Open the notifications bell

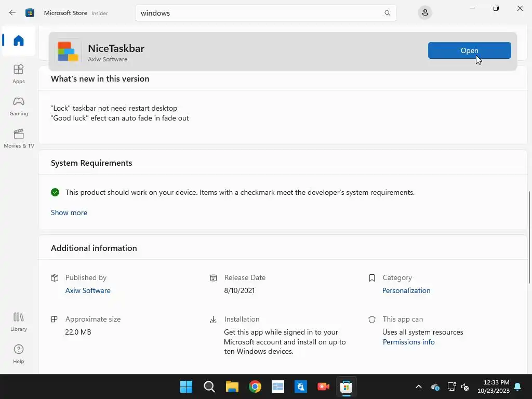(x=518, y=387)
